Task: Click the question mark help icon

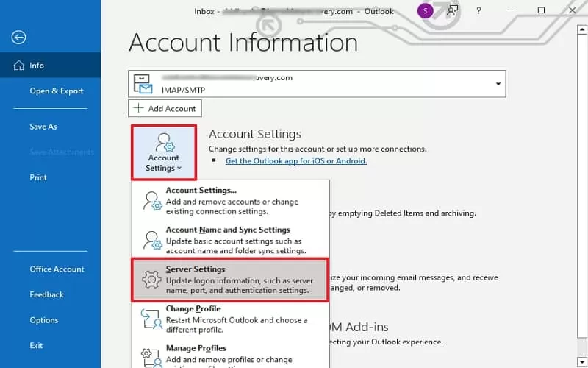Action: (x=478, y=11)
